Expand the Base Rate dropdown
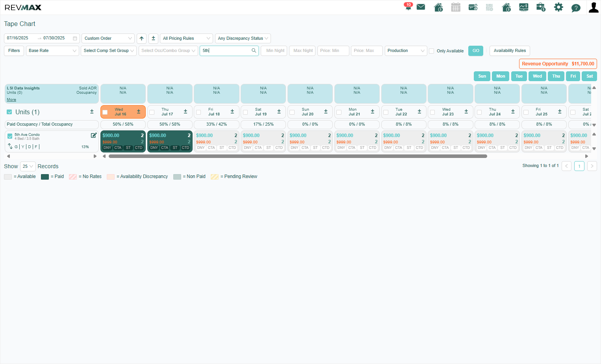The width and height of the screenshot is (601, 364). point(52,51)
